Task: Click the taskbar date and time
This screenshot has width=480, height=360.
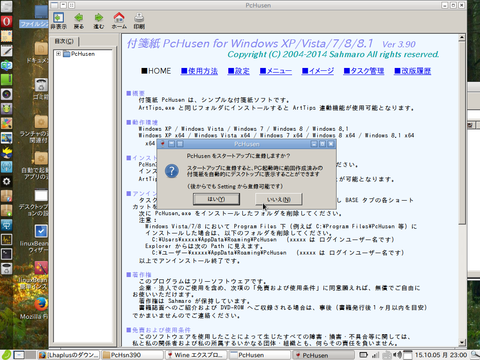Action: tap(441, 355)
